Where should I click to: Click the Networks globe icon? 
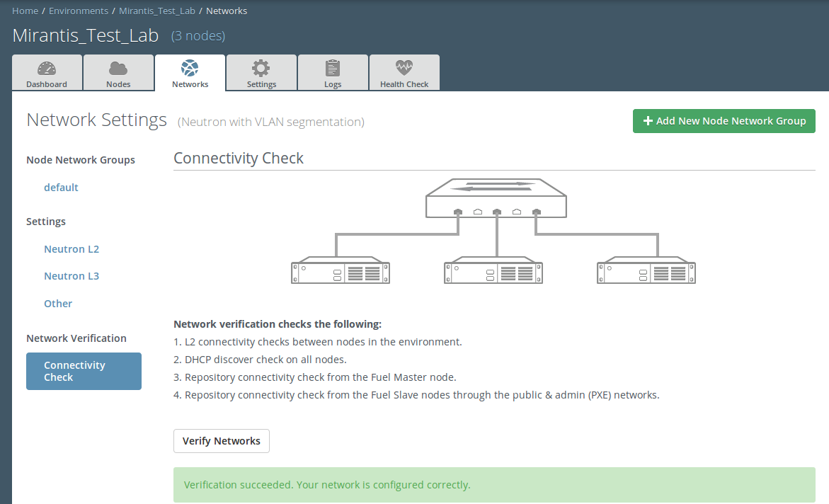click(x=190, y=68)
